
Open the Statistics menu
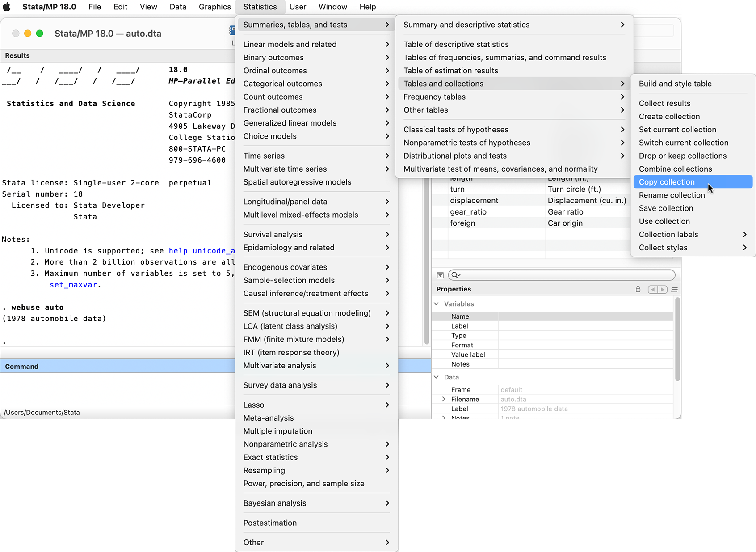point(260,7)
